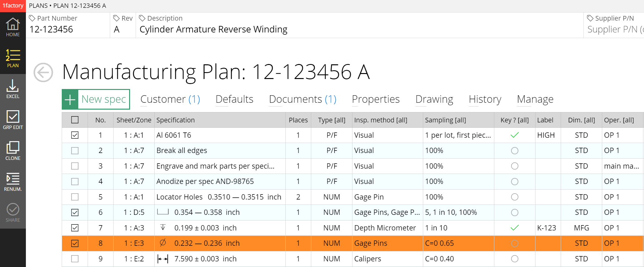This screenshot has width=644, height=267.
Task: Uncheck the checkbox for row 1
Action: click(x=75, y=135)
